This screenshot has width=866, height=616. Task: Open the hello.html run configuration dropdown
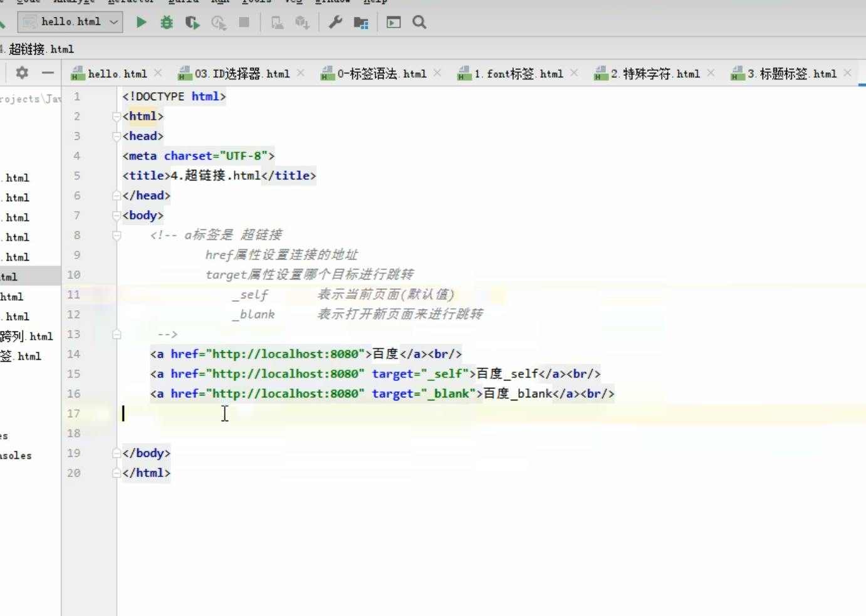(x=70, y=22)
